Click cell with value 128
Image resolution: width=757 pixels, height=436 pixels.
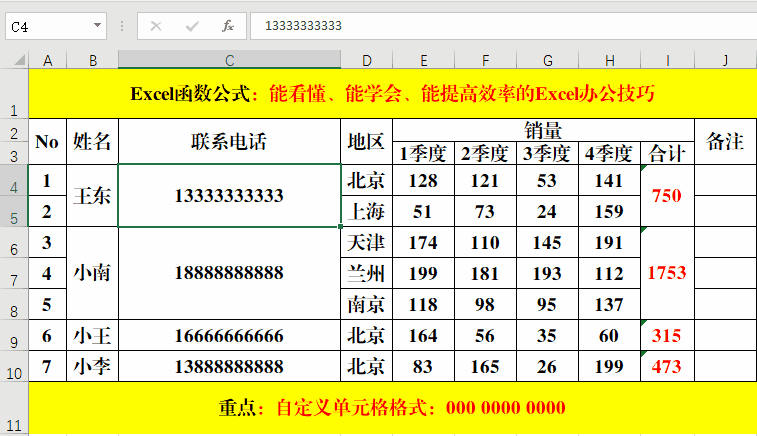pyautogui.click(x=423, y=180)
